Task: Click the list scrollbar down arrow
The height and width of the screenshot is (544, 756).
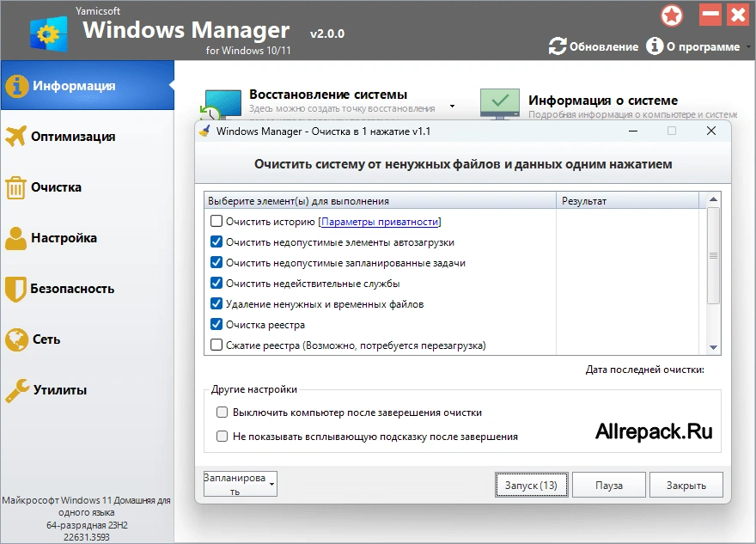Action: [x=714, y=347]
